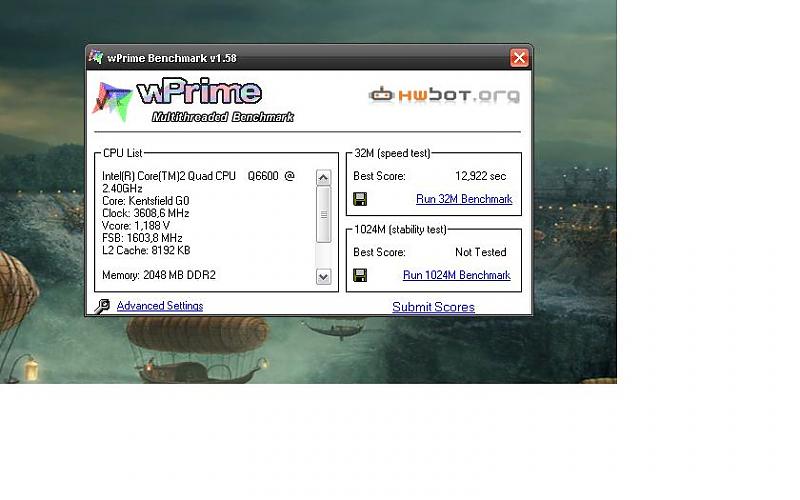The height and width of the screenshot is (500, 800).
Task: Click the Intel Core2 Quad Q6600 line
Action: click(x=198, y=182)
